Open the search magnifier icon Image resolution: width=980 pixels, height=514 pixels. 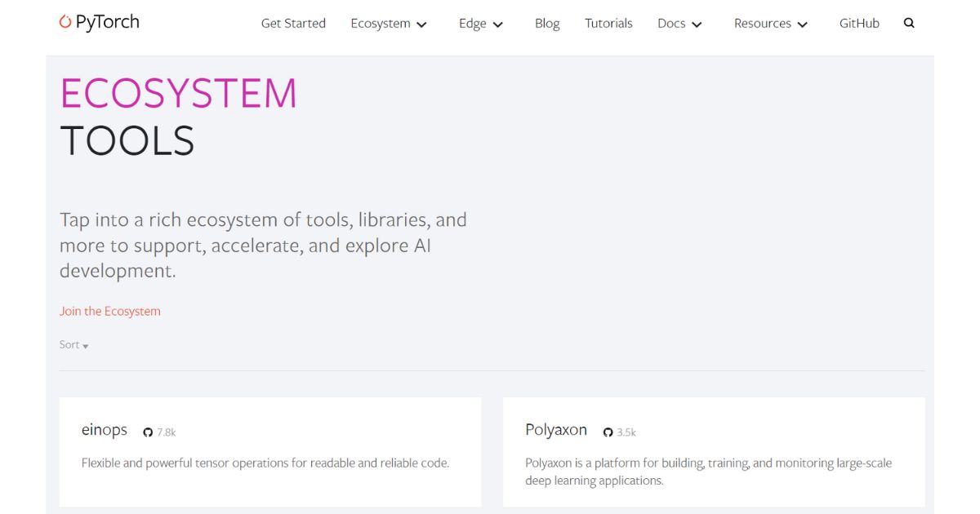[x=909, y=23]
